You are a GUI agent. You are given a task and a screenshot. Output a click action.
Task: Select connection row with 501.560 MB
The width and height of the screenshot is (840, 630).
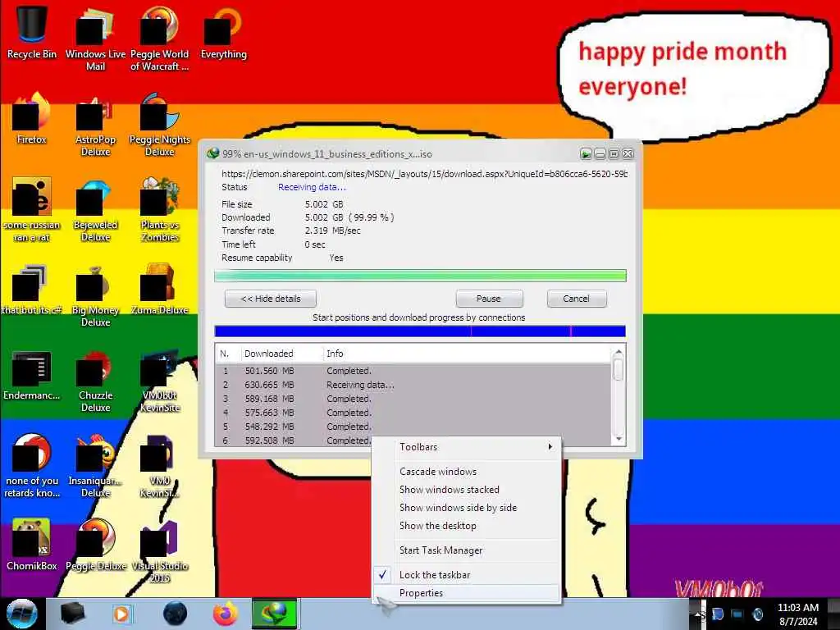click(413, 371)
